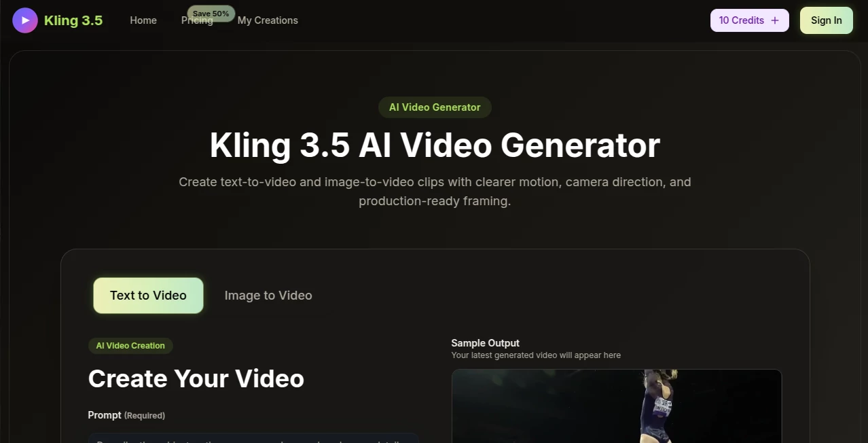Click the Create Your Video heading
868x443 pixels.
196,378
